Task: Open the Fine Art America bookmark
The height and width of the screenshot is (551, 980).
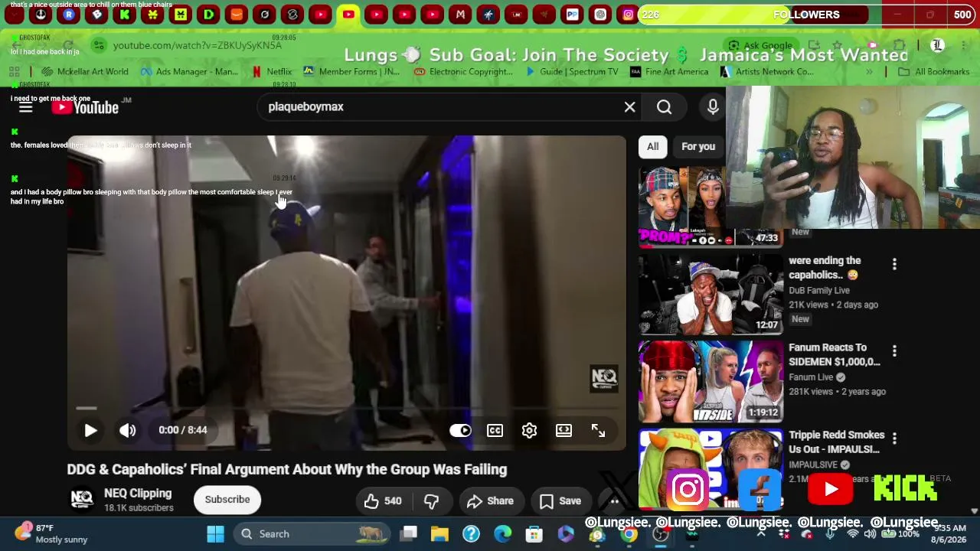Action: [x=669, y=72]
